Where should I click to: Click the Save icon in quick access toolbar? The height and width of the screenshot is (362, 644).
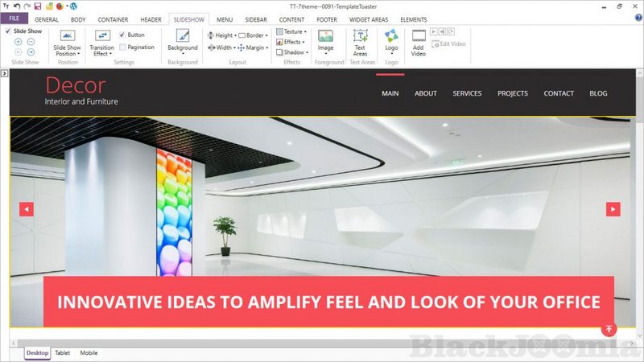[38, 6]
